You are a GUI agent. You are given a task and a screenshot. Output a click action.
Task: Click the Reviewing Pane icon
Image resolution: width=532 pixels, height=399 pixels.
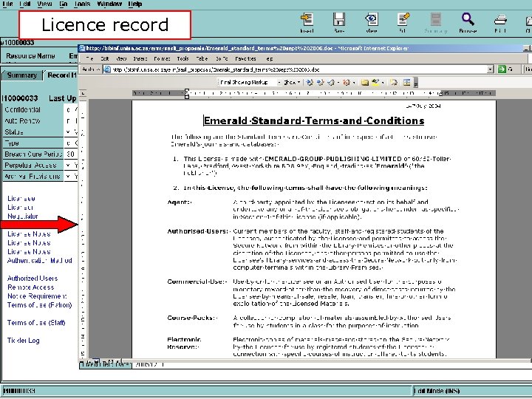tap(406, 82)
